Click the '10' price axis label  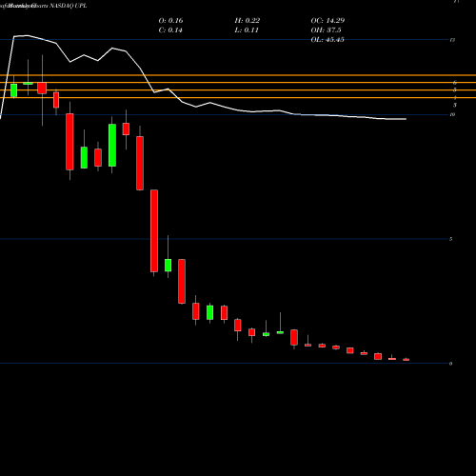coord(452,114)
